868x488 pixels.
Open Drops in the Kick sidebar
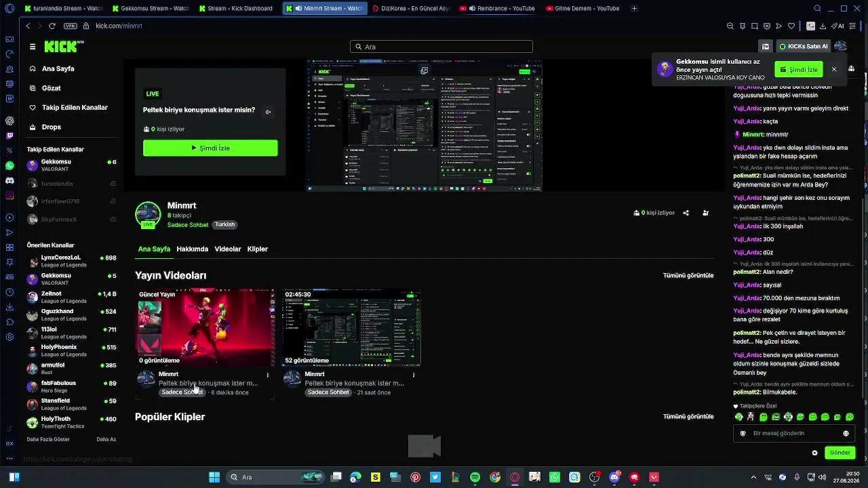tap(52, 127)
